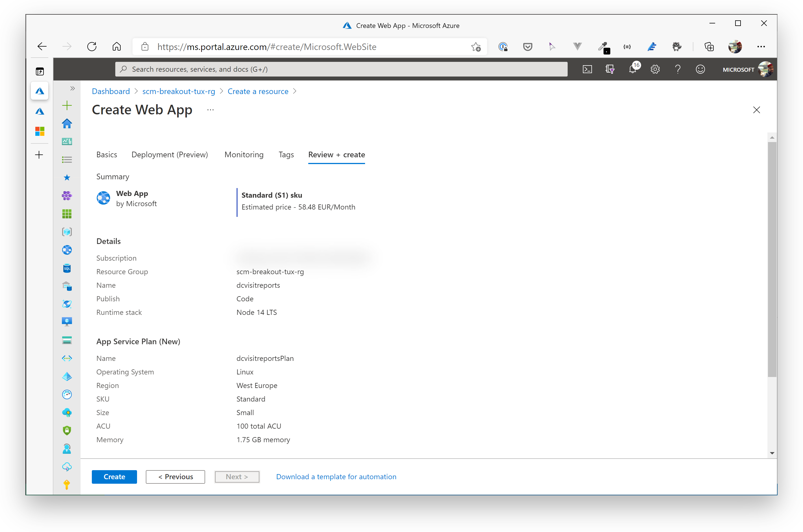Select the Node 14 LTS runtime value
803x532 pixels.
point(257,312)
